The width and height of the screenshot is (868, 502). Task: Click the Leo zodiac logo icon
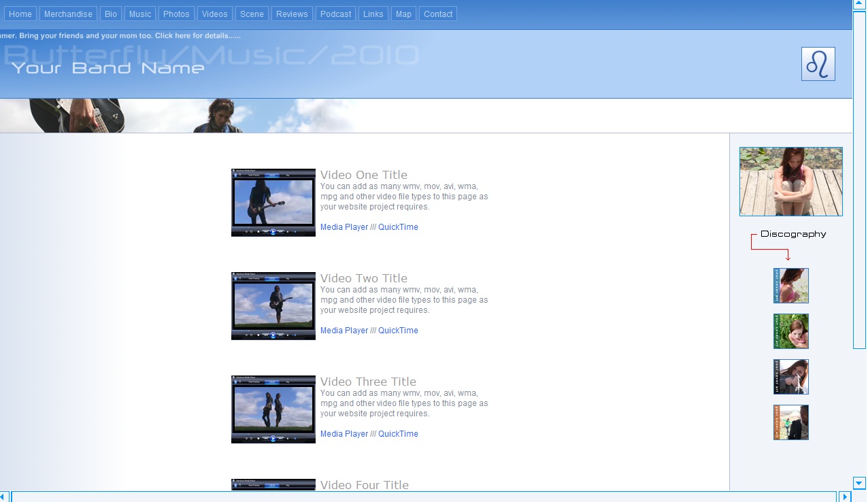coord(818,64)
